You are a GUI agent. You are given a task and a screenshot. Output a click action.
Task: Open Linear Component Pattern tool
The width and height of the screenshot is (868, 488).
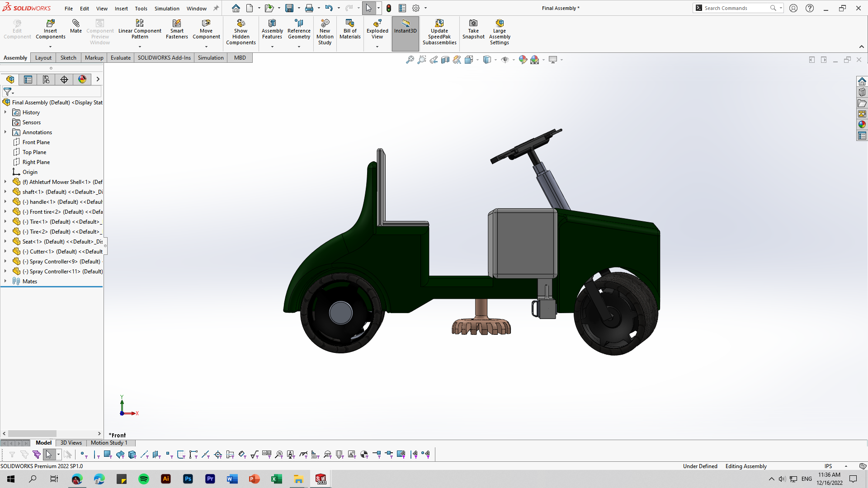[x=140, y=29]
